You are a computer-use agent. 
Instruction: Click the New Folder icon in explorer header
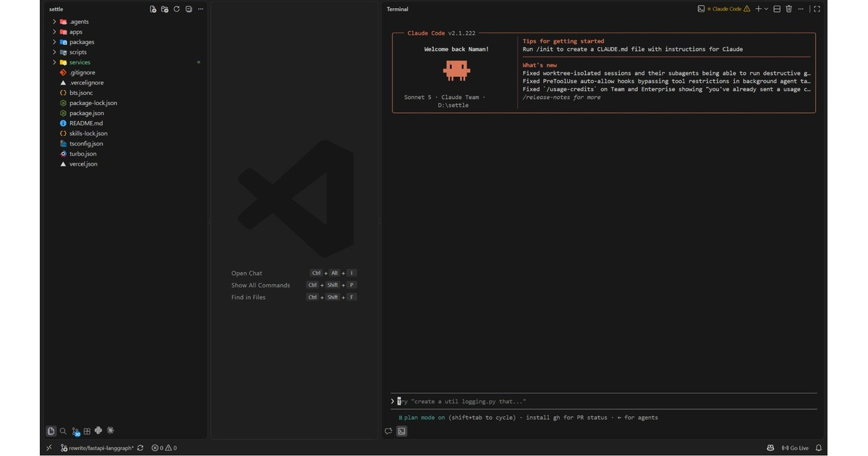(x=165, y=9)
